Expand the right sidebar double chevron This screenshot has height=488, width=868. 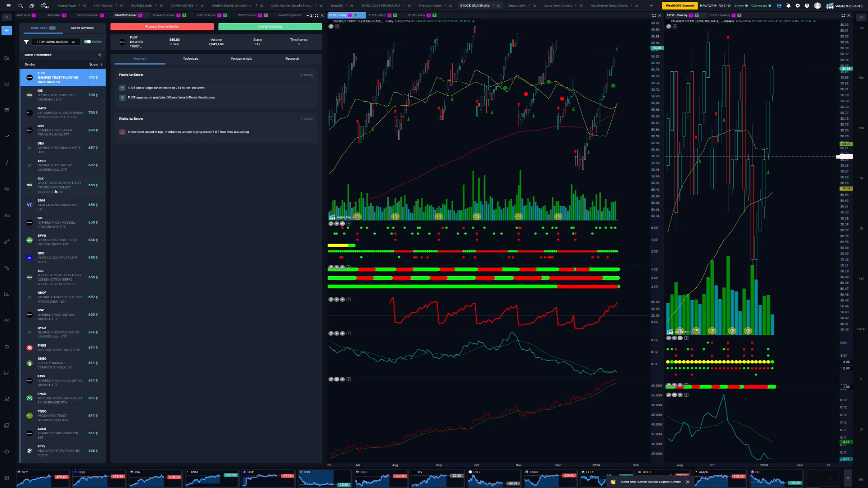861,17
